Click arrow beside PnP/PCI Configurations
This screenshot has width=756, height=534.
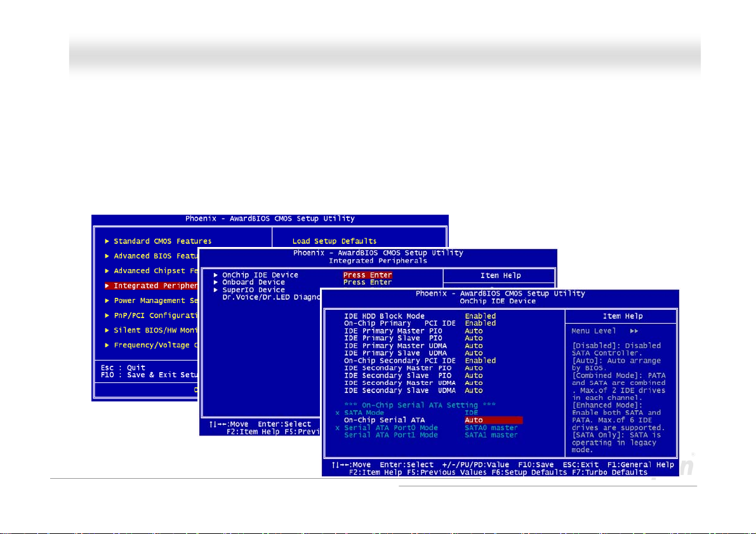(107, 316)
